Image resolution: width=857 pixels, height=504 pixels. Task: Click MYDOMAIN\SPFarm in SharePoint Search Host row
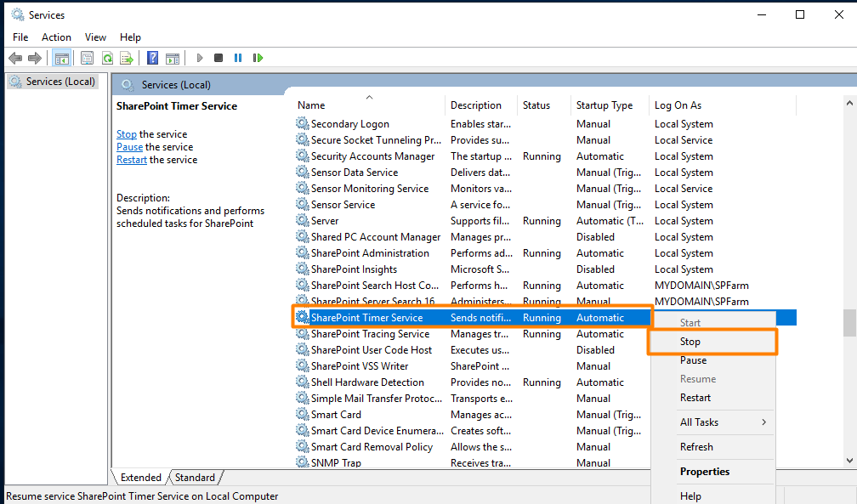point(701,286)
